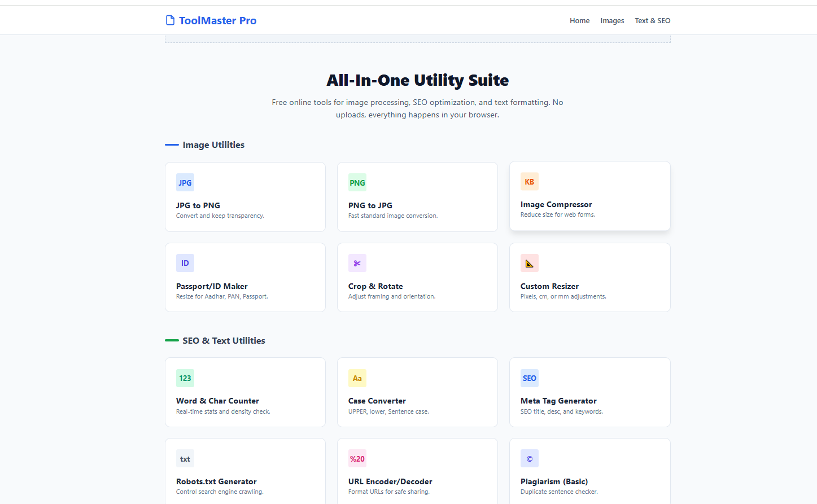Click the 123 word counter icon
This screenshot has width=817, height=504.
pos(185,378)
